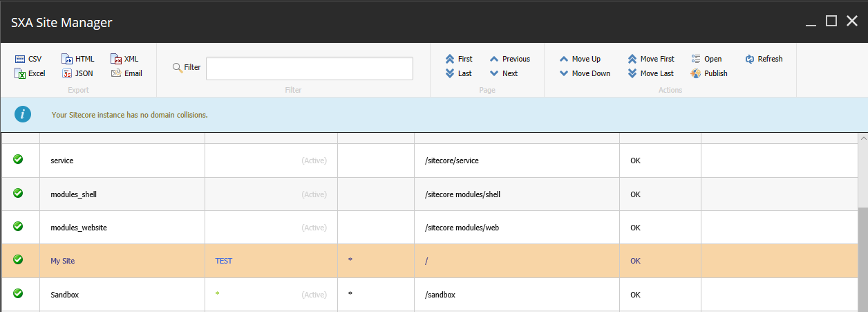This screenshot has width=868, height=312.
Task: Go to the Last page
Action: (x=459, y=73)
